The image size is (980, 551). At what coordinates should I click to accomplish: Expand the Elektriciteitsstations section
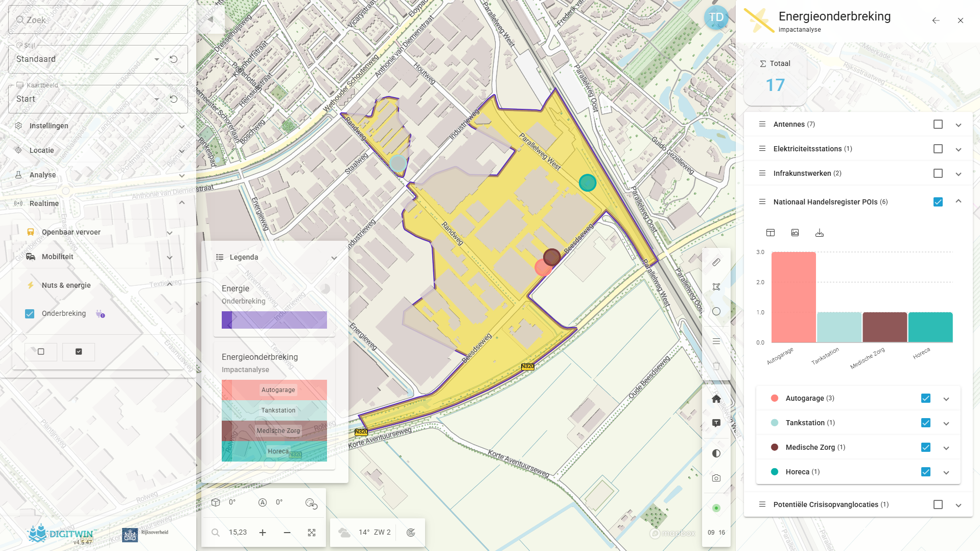point(959,149)
